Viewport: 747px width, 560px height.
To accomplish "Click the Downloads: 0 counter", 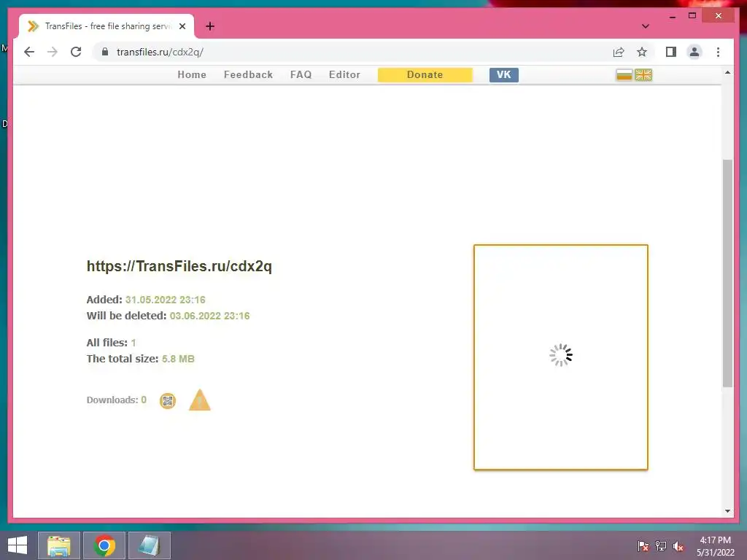I will (x=116, y=400).
